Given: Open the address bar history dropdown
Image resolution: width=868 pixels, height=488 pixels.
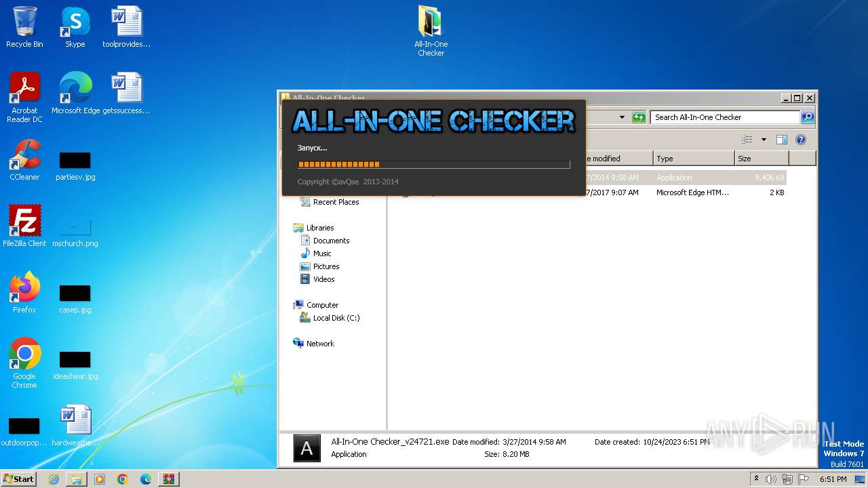Looking at the screenshot, I should 622,117.
